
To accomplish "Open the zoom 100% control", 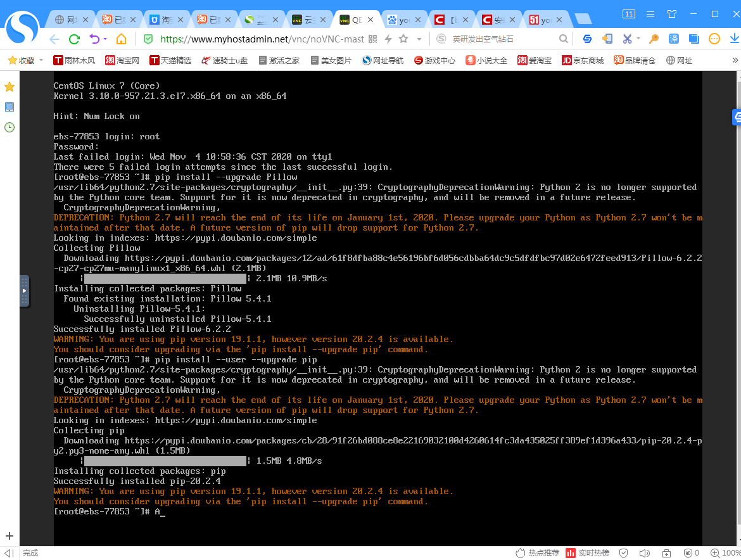I will click(726, 553).
